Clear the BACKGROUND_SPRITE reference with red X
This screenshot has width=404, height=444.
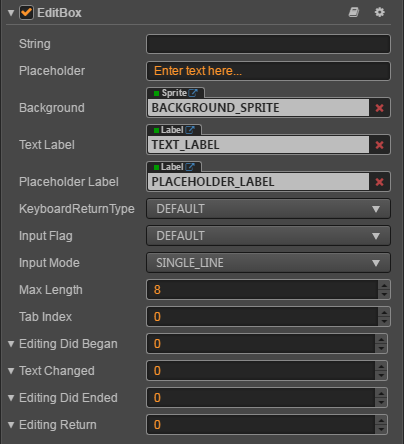click(379, 108)
